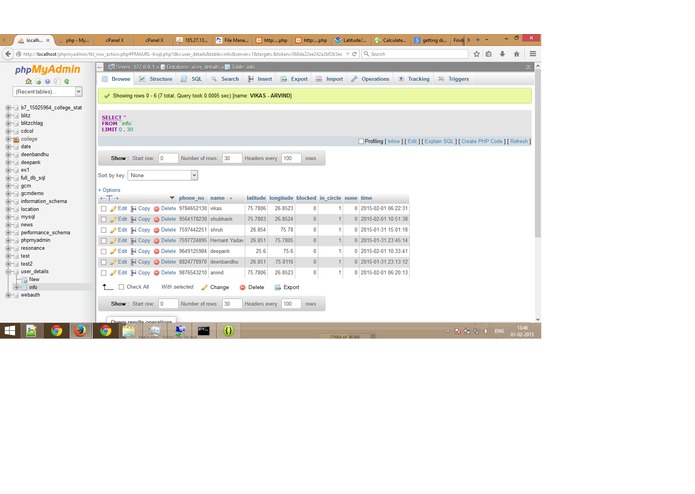Expand the college database tree node

click(x=8, y=139)
